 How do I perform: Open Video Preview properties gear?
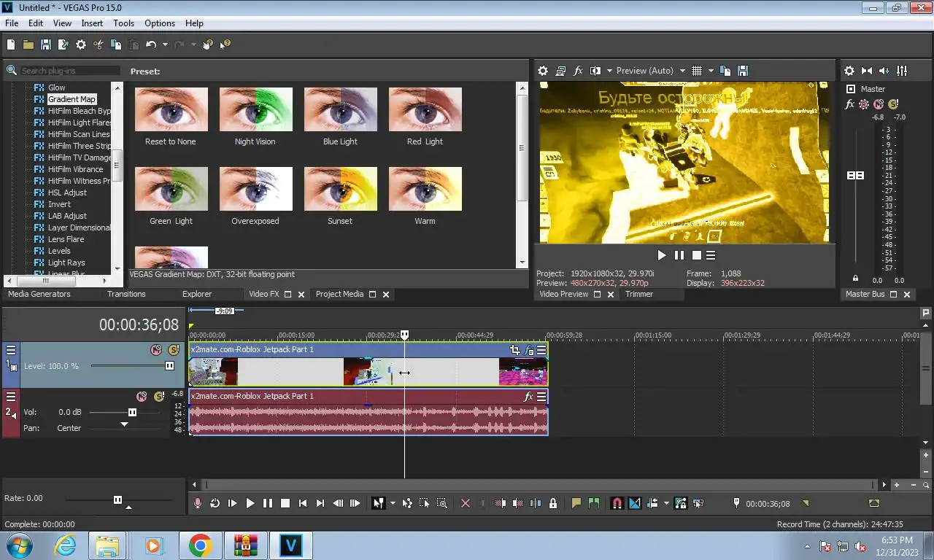pyautogui.click(x=543, y=71)
